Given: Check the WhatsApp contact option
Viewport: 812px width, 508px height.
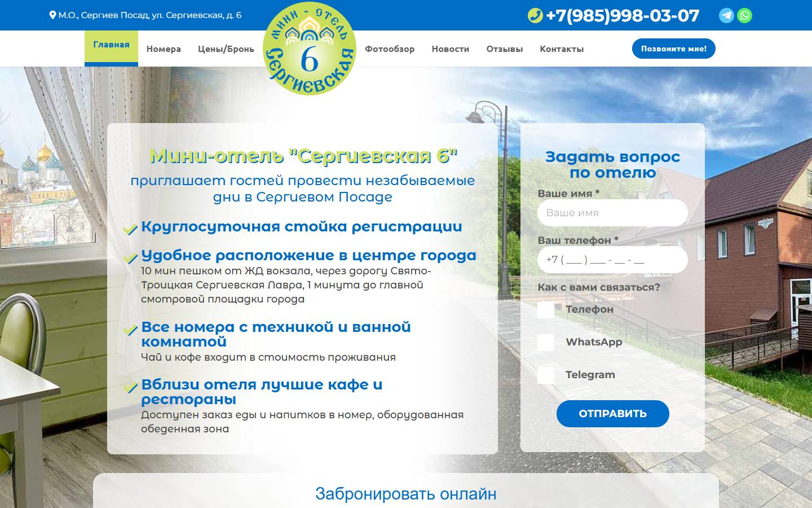Looking at the screenshot, I should [546, 343].
